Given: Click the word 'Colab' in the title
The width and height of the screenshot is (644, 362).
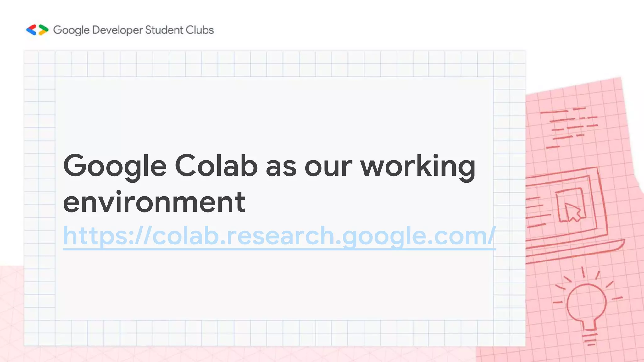Looking at the screenshot, I should (216, 166).
